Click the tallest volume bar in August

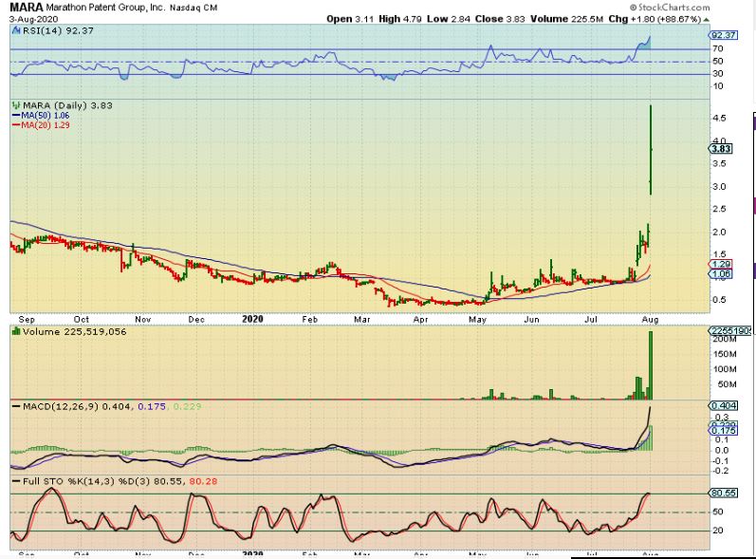click(x=652, y=364)
